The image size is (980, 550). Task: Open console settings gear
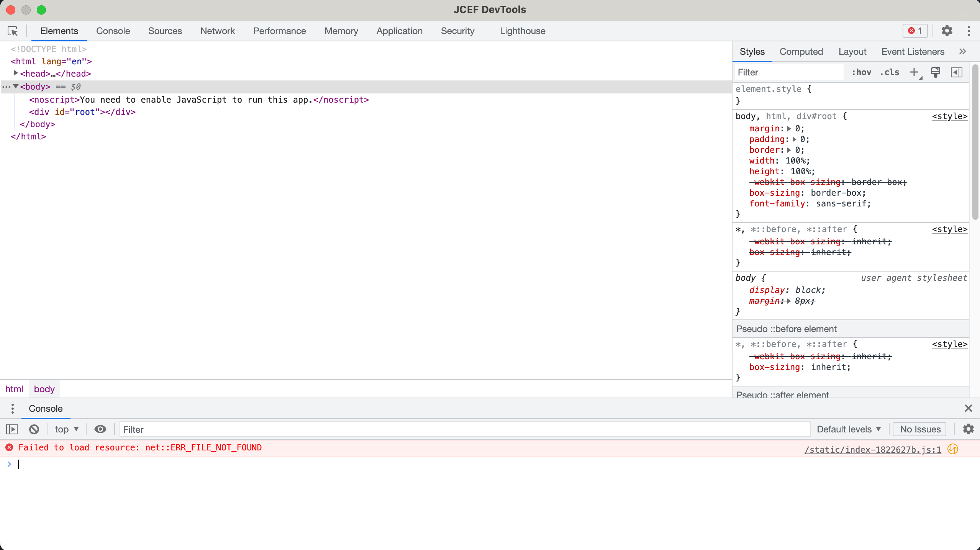point(969,429)
